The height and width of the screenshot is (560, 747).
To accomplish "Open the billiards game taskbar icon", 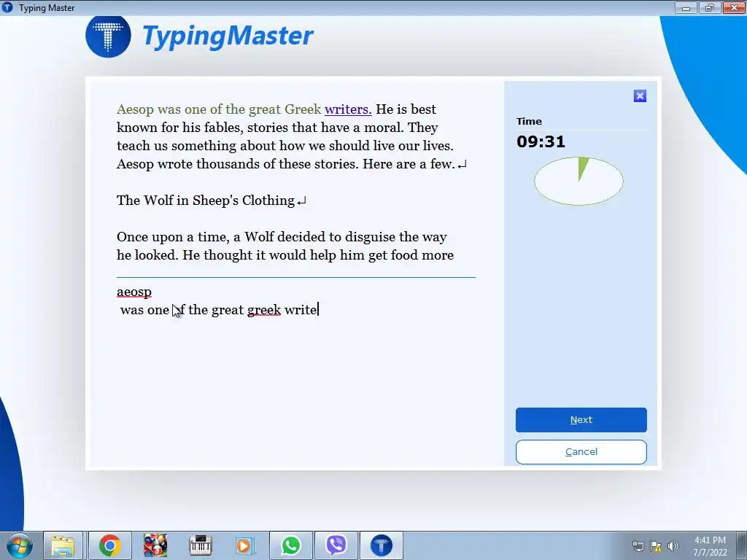I will (x=155, y=545).
